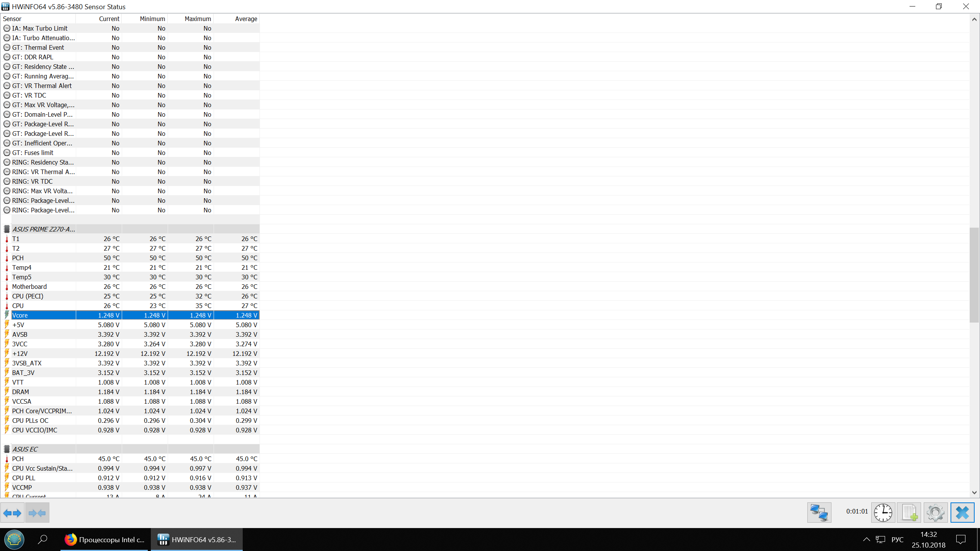980x551 pixels.
Task: Click the expand columns arrows icon
Action: [12, 513]
